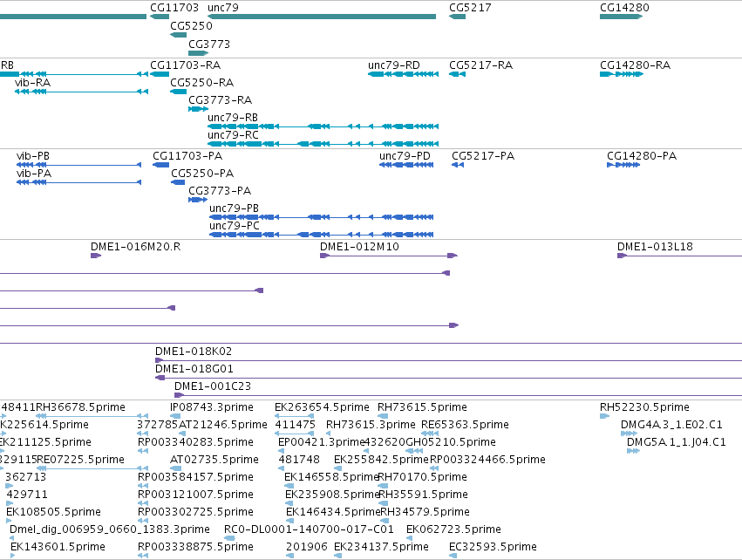Select CG14280-PA coding sequence
Screen dimensions: 742x560
[x=623, y=165]
